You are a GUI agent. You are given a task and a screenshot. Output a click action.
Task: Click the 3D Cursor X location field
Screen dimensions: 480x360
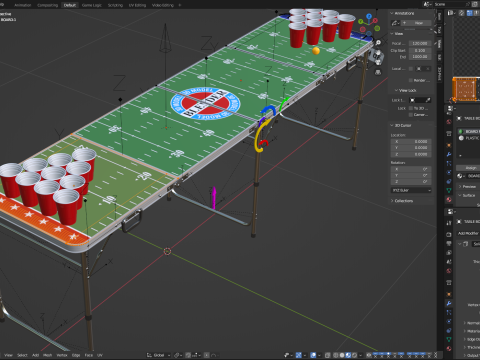click(411, 141)
